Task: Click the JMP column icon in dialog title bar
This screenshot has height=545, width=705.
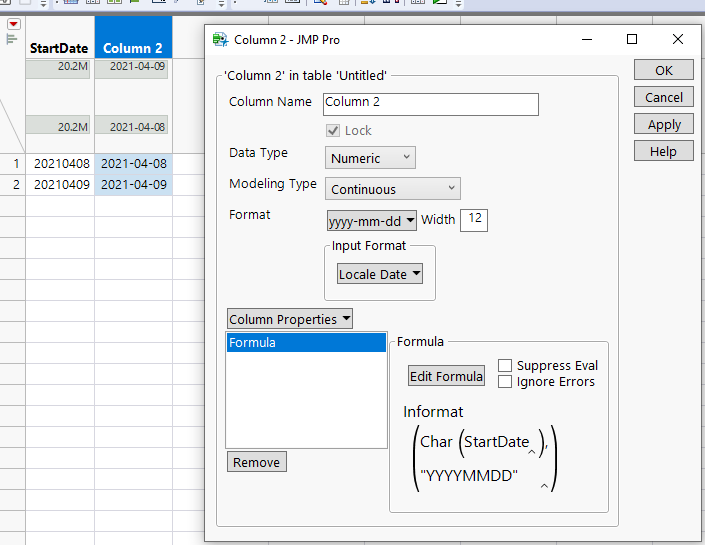Action: pos(220,40)
